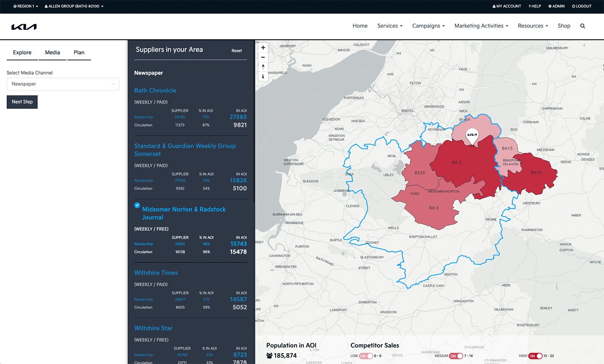Open My Account link

507,6
